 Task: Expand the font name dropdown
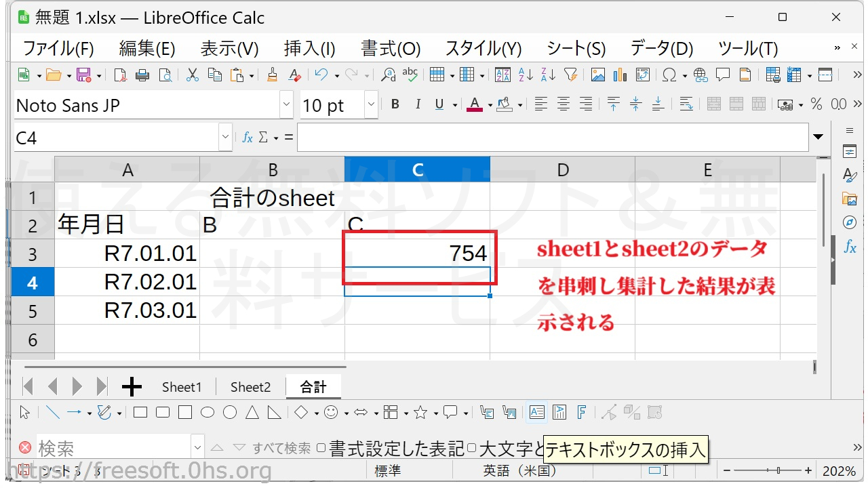click(x=285, y=105)
